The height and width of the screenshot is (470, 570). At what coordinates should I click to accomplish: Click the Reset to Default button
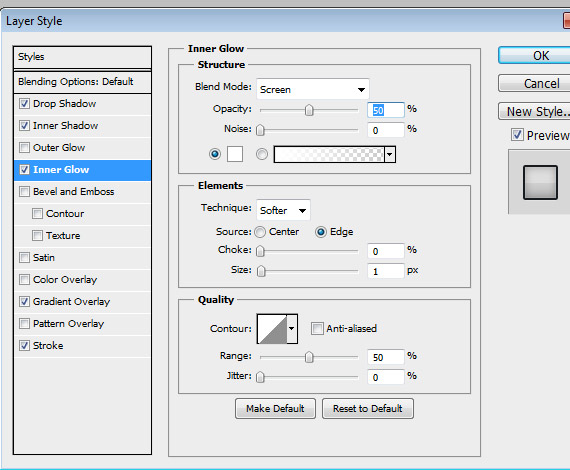(368, 409)
